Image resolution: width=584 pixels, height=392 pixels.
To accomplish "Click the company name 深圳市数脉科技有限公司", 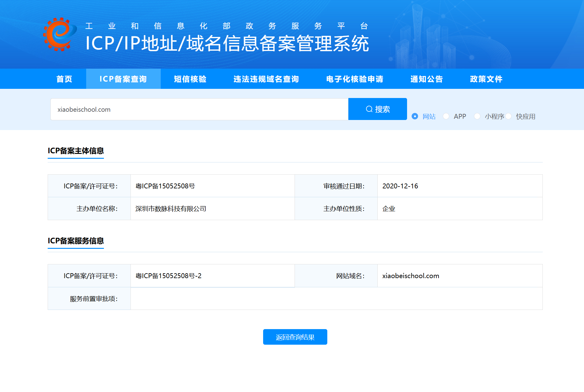I will [x=171, y=209].
